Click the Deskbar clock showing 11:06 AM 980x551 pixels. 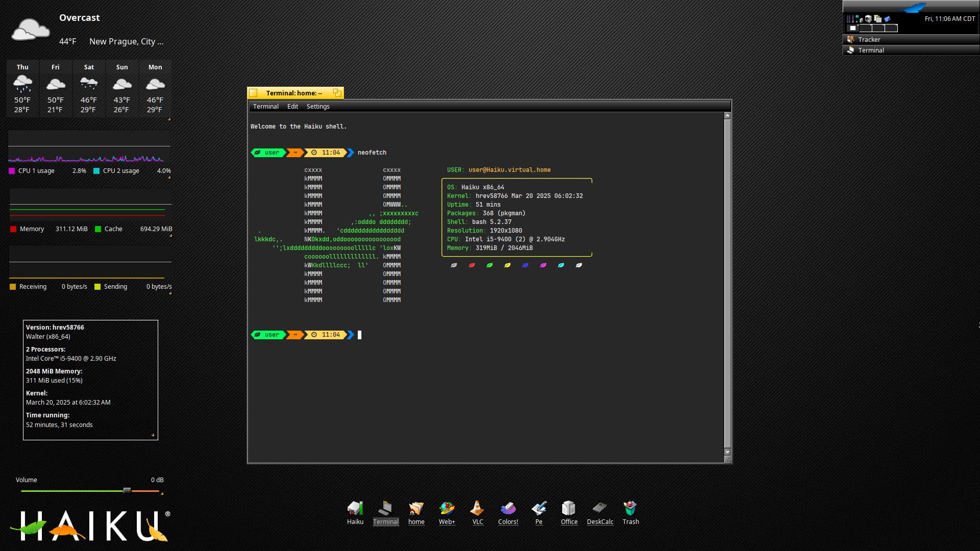click(949, 18)
